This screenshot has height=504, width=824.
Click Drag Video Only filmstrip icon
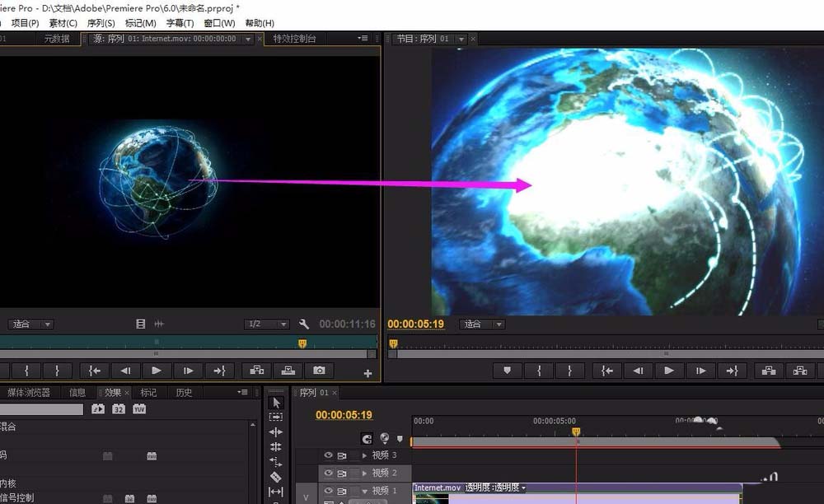click(x=140, y=324)
